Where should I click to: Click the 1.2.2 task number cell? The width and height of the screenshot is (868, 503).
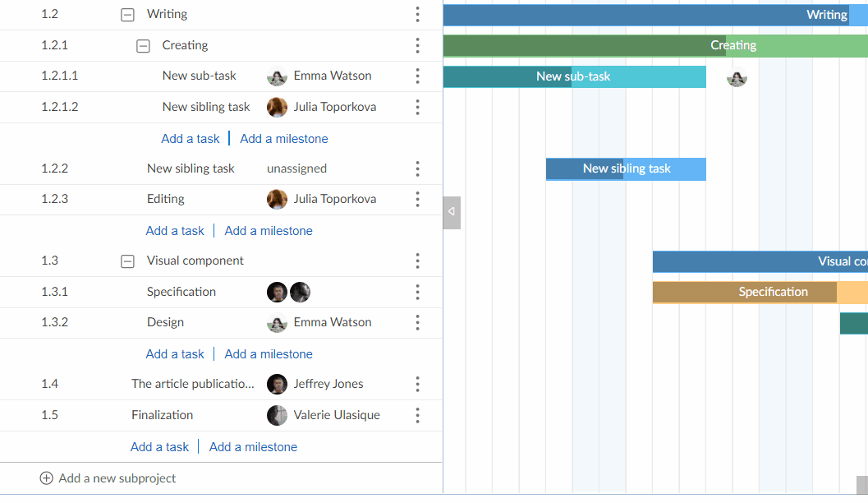[55, 168]
